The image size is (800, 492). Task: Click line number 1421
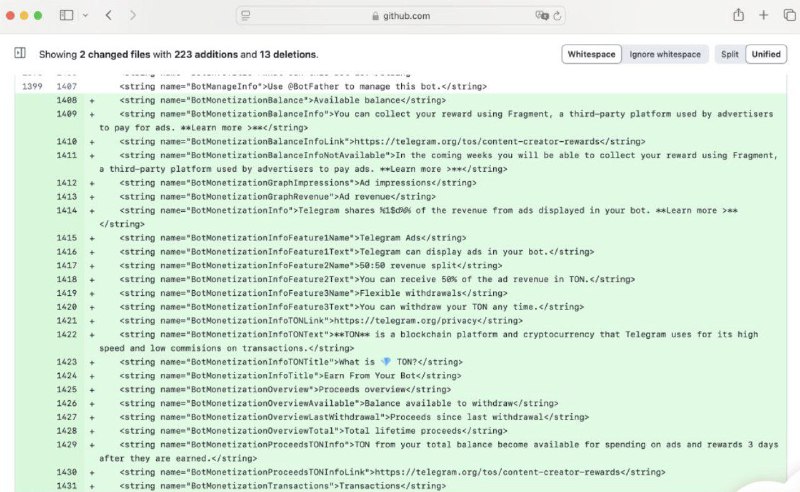click(67, 321)
